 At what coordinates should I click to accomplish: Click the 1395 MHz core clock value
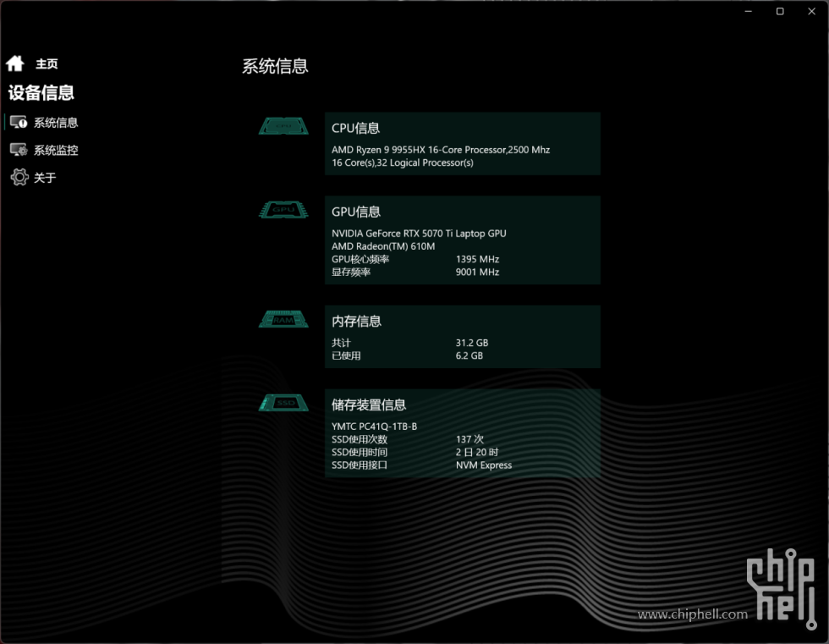point(477,259)
